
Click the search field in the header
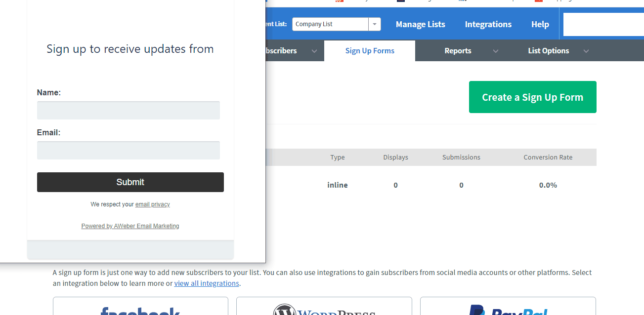603,25
